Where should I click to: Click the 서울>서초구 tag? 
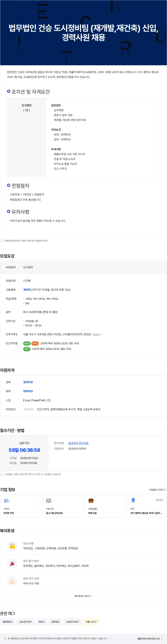[91, 622]
